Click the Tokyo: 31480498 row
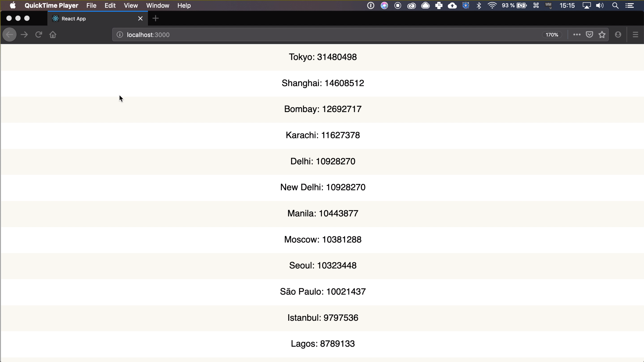Viewport: 644px width, 362px height. point(322,57)
